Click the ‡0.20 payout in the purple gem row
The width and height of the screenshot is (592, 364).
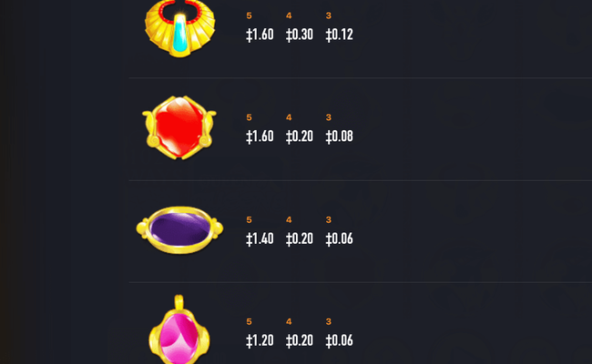click(x=300, y=238)
